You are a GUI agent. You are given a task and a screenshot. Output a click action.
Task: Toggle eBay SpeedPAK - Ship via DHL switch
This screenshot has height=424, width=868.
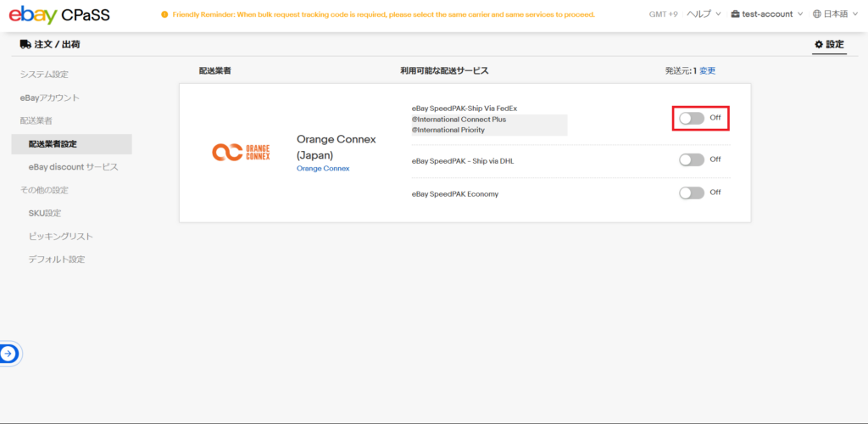[x=692, y=159]
